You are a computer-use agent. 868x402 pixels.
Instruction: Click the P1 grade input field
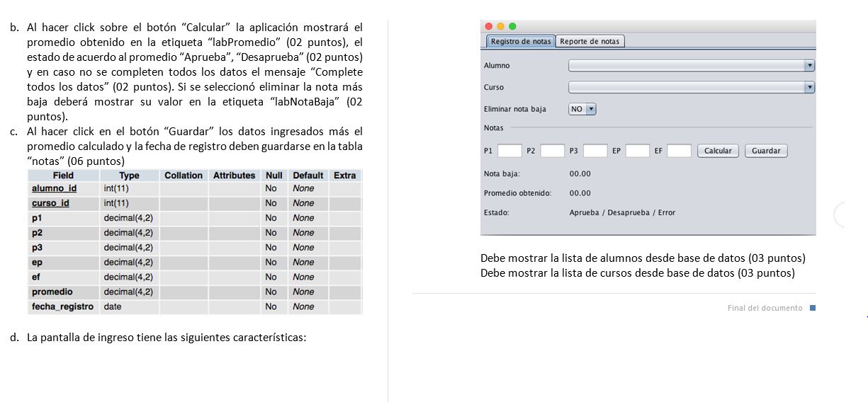[x=509, y=151]
